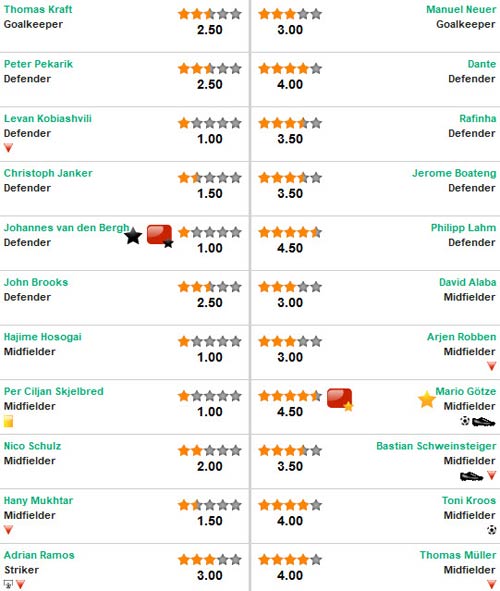Open Thomas Kraft's player link
This screenshot has width=500, height=591.
38,9
